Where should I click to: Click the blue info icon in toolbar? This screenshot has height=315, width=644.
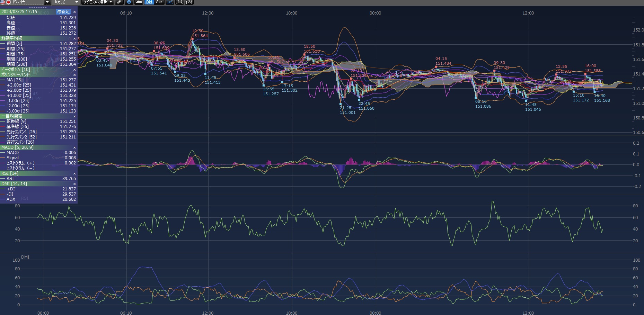click(x=129, y=2)
